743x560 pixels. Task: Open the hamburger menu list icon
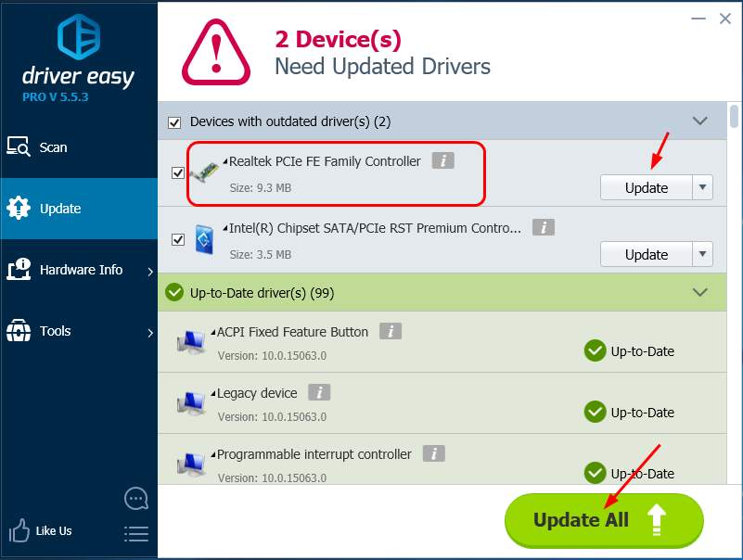coord(136,534)
